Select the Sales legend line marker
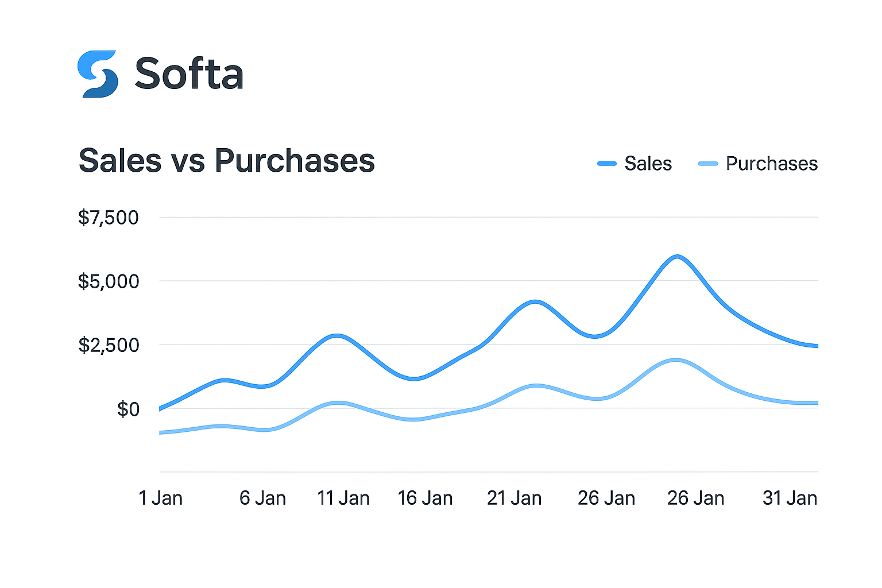 tap(606, 164)
